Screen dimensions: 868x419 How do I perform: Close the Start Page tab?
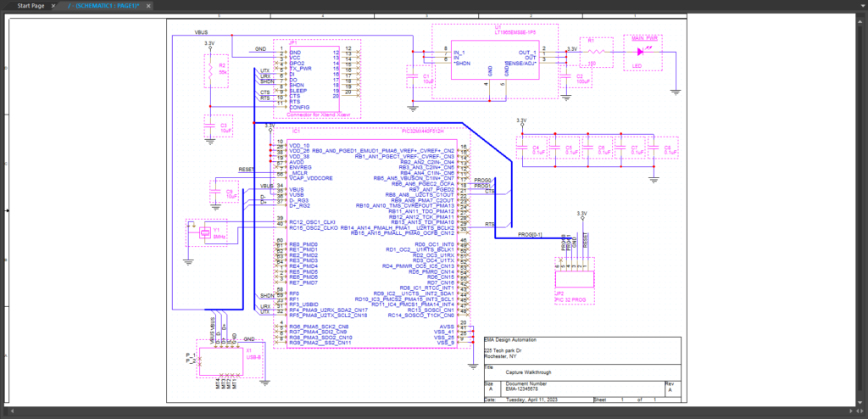click(x=53, y=6)
